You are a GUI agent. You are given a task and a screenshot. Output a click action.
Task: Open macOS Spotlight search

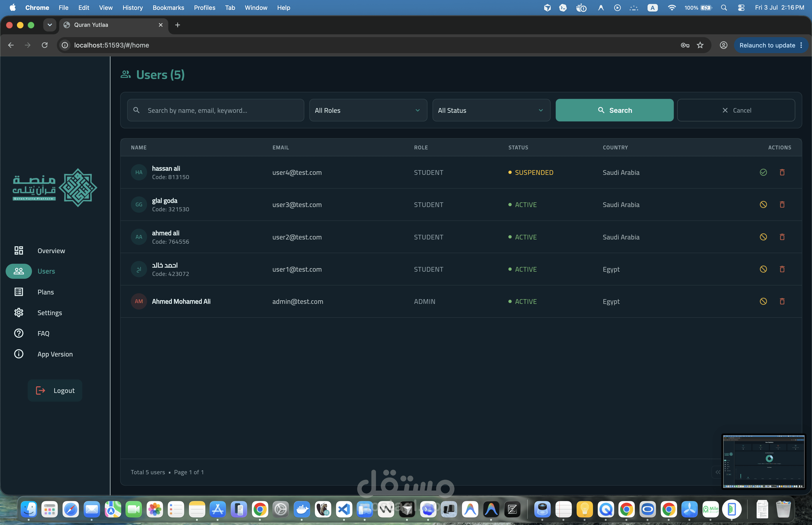[x=724, y=8]
